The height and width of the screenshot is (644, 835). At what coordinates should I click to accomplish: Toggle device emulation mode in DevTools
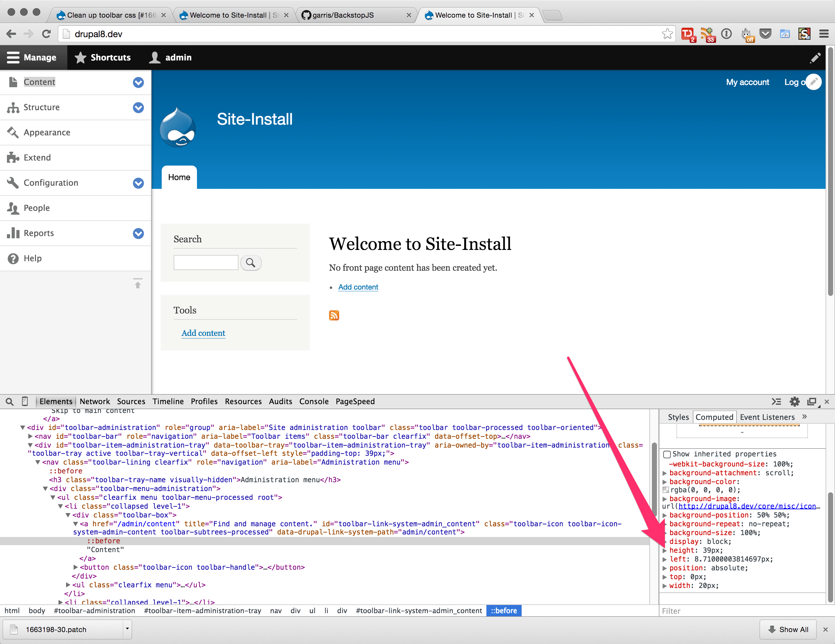25,402
